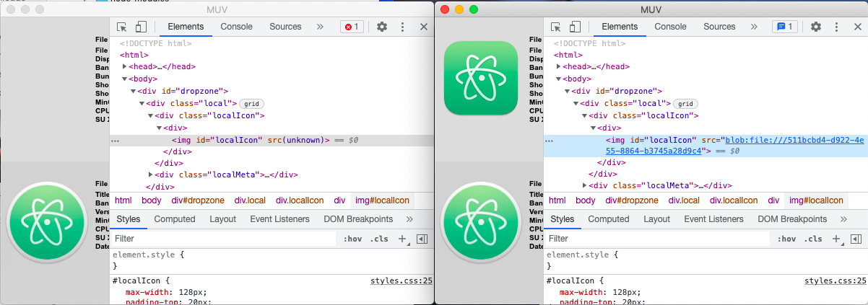Viewport: 868px width, 305px height.
Task: Toggle computed styles sidebar in left window
Action: click(422, 239)
